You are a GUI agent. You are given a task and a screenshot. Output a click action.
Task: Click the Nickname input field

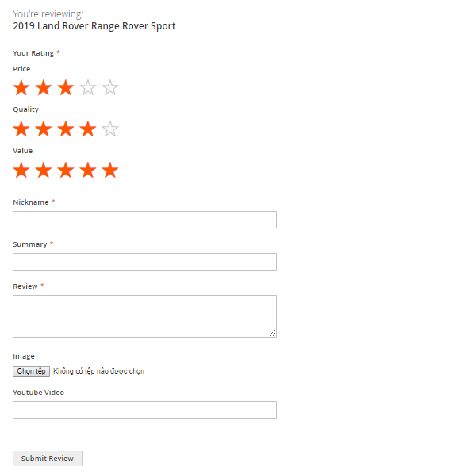[x=144, y=220]
